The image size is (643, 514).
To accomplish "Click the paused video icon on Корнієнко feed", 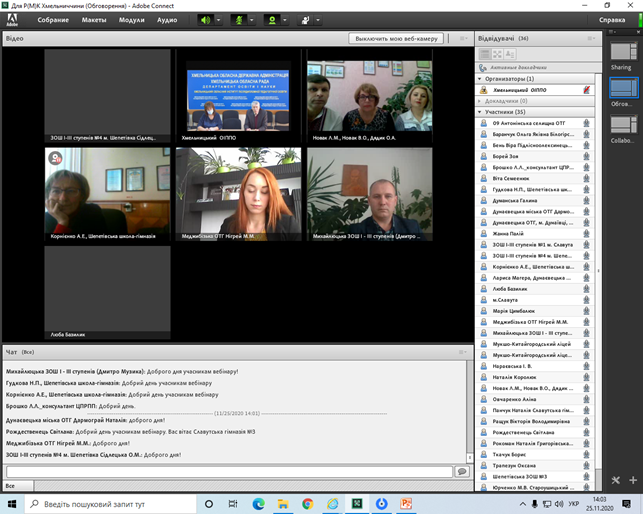I will coord(55,158).
